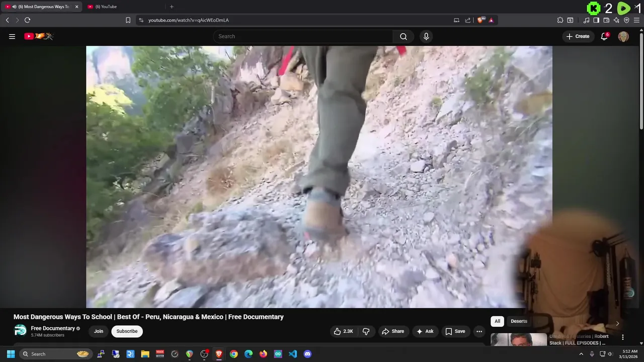Click the address bar URL
The image size is (644, 362).
(189, 20)
